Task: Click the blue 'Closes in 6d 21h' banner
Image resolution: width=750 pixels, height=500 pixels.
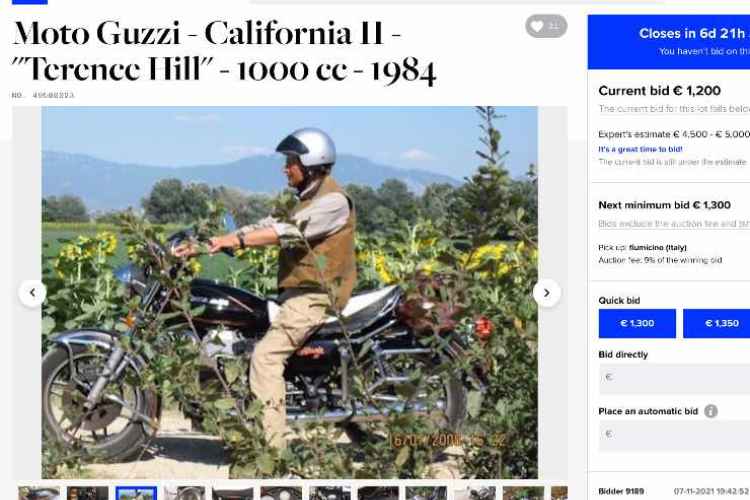Action: pyautogui.click(x=669, y=42)
